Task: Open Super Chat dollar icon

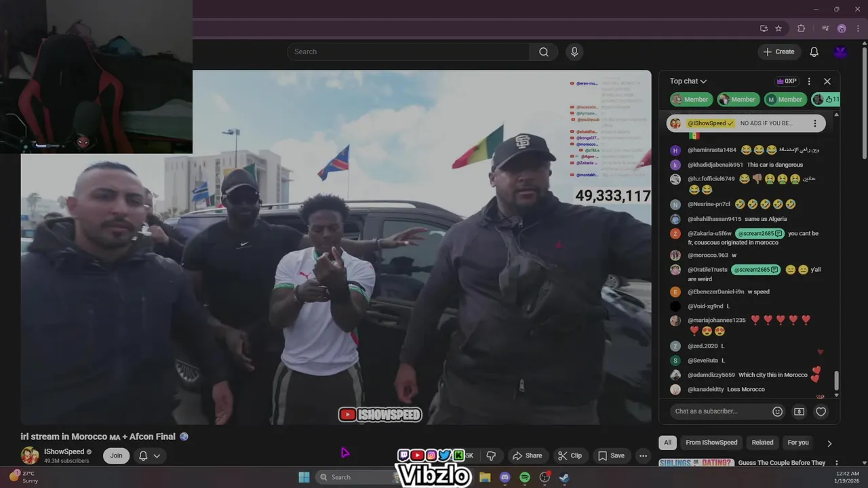Action: (800, 411)
